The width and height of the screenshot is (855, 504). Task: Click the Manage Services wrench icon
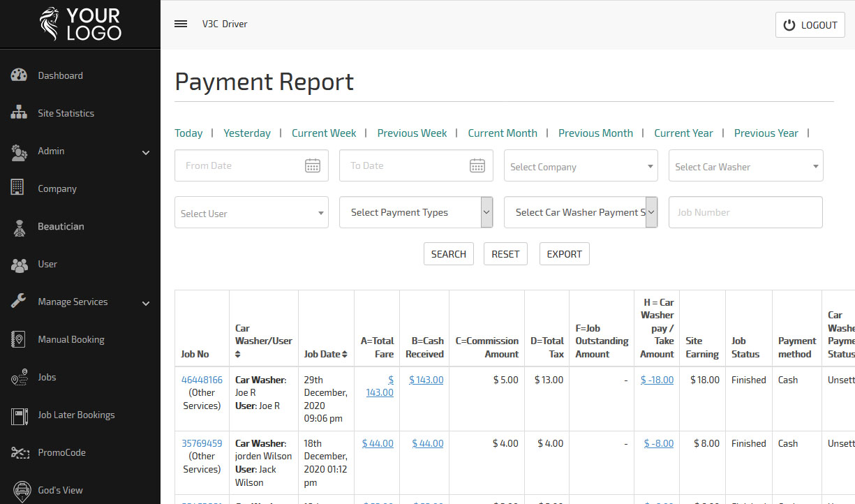click(x=19, y=302)
